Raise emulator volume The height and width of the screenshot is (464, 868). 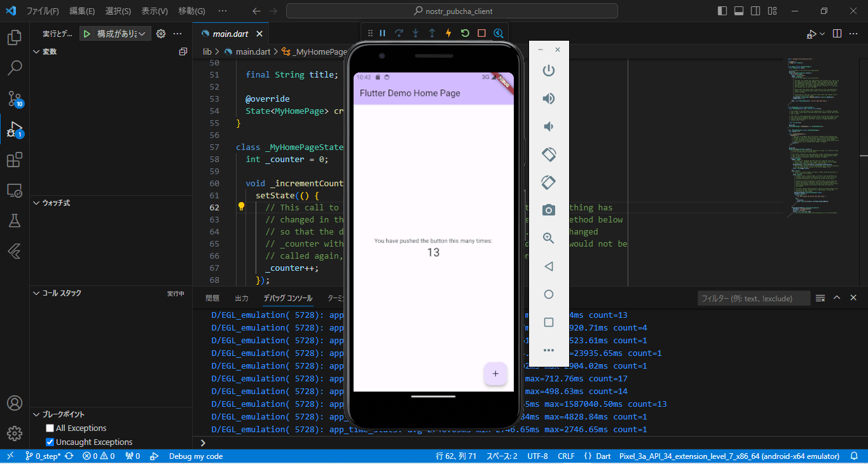pos(549,98)
